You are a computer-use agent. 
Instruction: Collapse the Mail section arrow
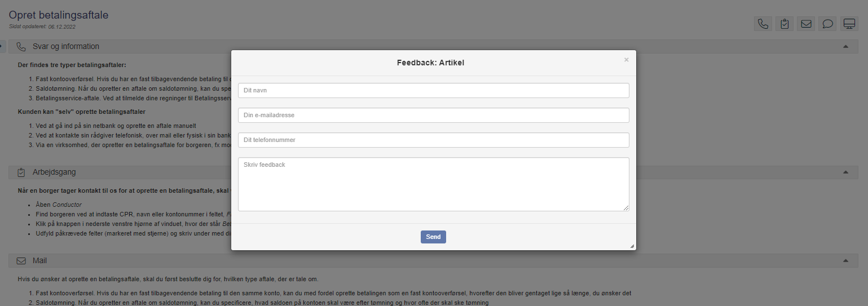point(845,261)
